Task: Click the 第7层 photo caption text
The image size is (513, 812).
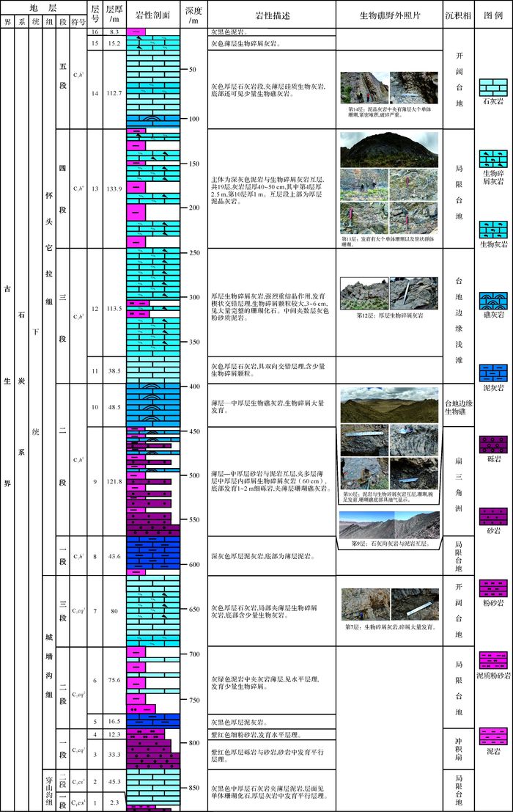Action: point(388,627)
